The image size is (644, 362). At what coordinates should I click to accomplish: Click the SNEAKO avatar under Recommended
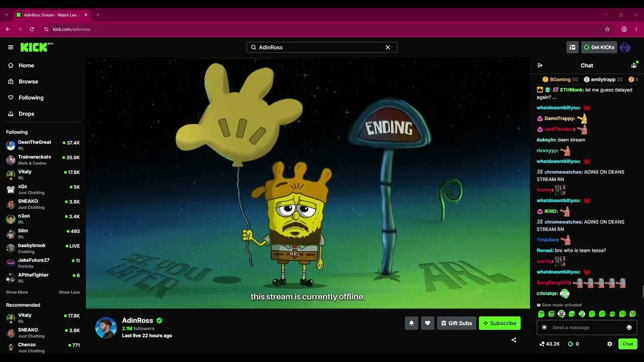pyautogui.click(x=11, y=333)
